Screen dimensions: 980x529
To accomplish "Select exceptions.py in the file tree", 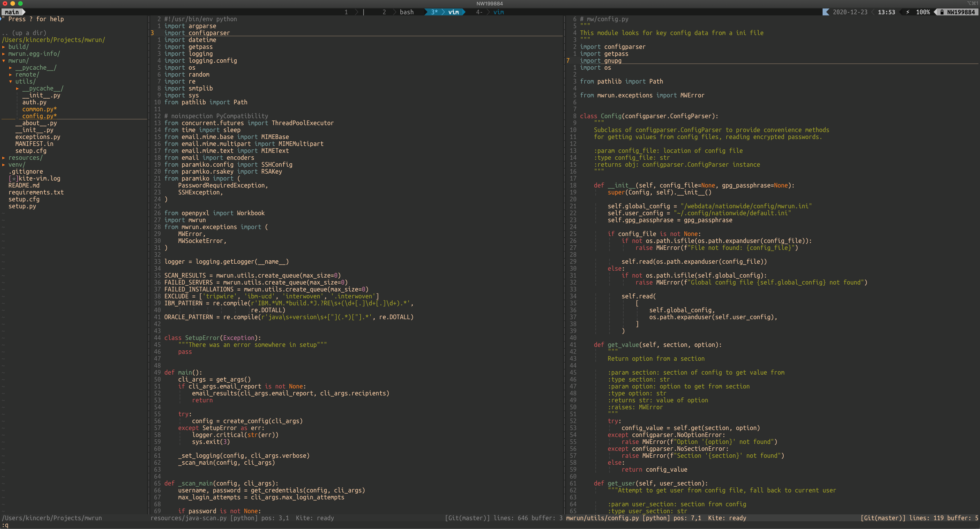I will 37,137.
